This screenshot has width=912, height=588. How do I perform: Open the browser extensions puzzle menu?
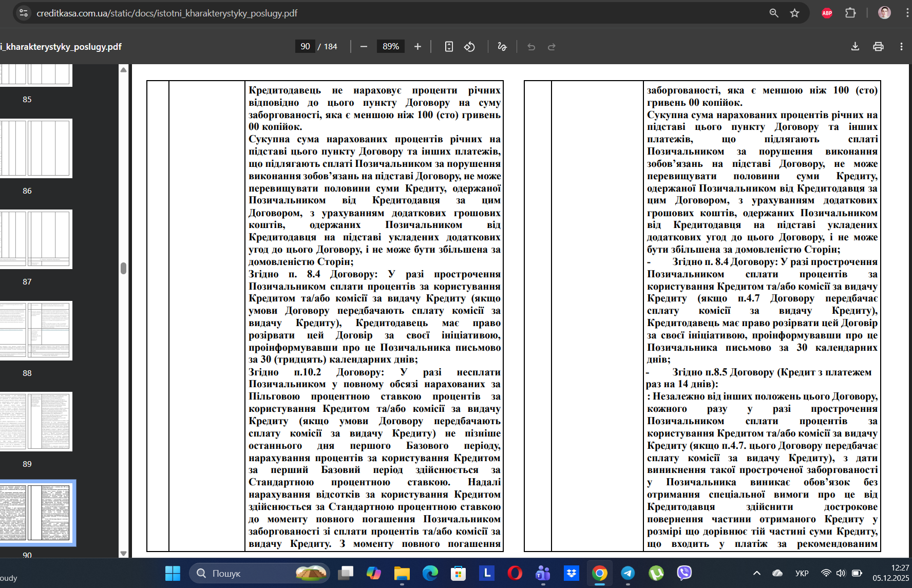pyautogui.click(x=850, y=13)
